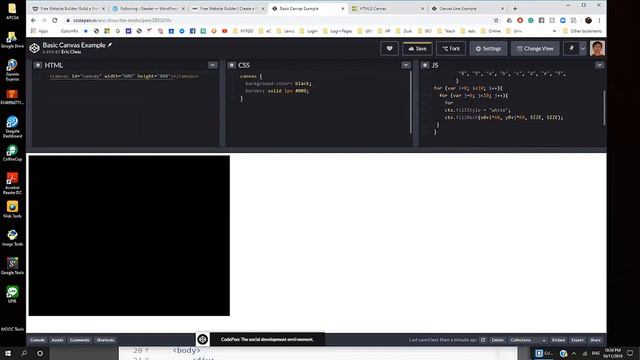Image resolution: width=640 pixels, height=360 pixels.
Task: Open the YouTube bookmark icon
Action: click(224, 31)
